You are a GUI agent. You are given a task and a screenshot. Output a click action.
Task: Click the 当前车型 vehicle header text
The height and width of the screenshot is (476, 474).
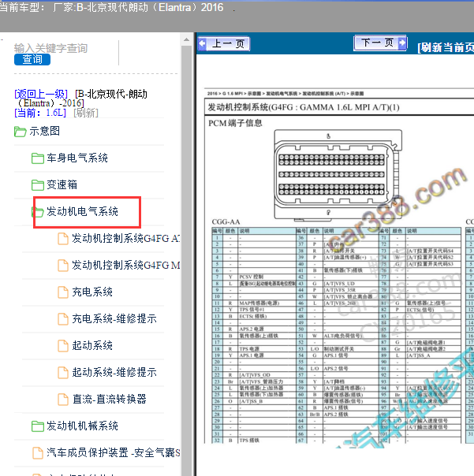point(111,7)
